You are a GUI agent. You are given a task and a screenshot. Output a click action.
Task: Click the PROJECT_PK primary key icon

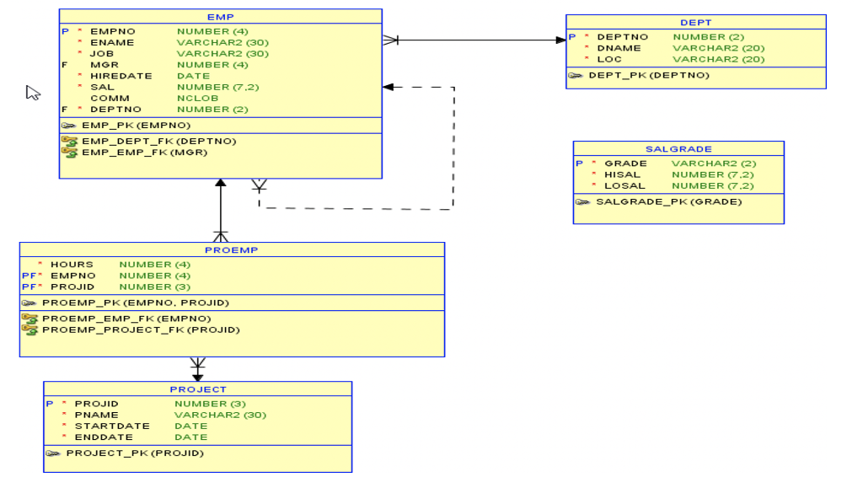(x=52, y=453)
